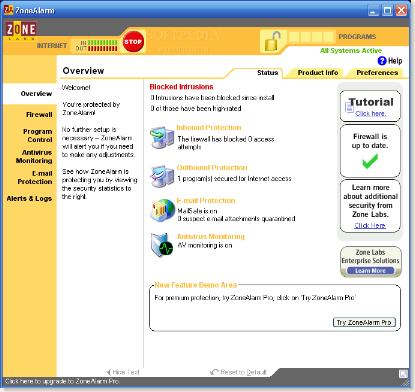The height and width of the screenshot is (392, 415).
Task: Click the '1 program(s) secured for Internet access' text
Action: pyautogui.click(x=234, y=179)
